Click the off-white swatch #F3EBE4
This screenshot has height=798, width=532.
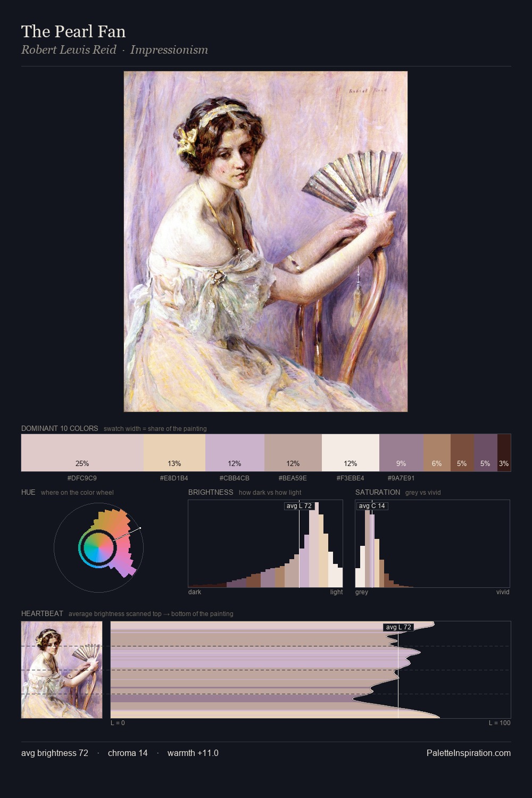tap(351, 453)
